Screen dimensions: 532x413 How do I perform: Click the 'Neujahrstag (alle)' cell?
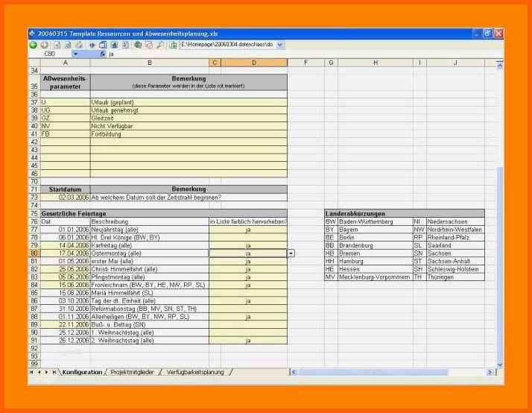tap(150, 230)
